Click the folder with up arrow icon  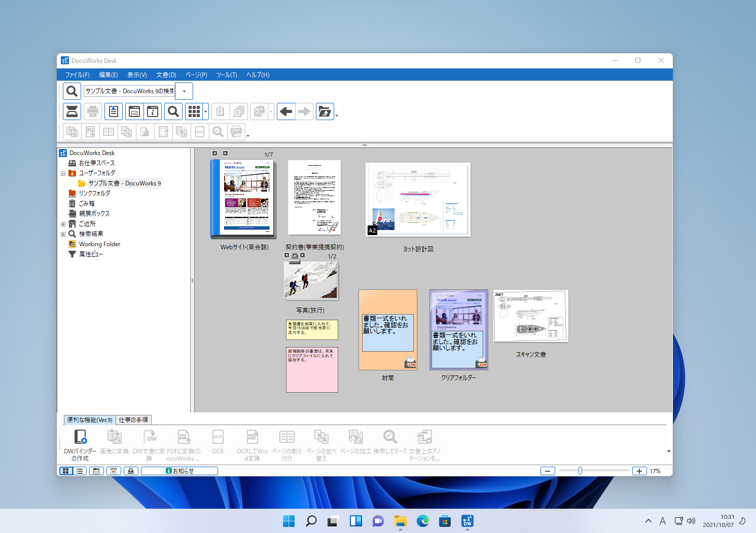325,111
